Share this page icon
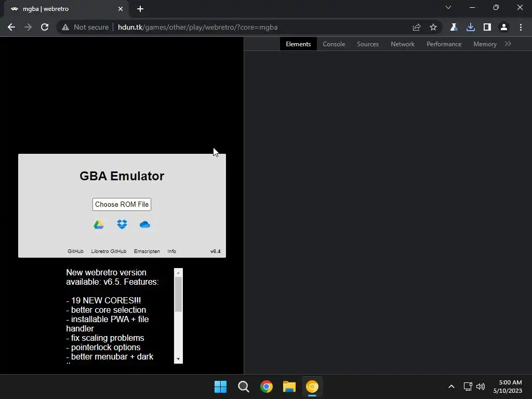The height and width of the screenshot is (399, 532). point(417,27)
